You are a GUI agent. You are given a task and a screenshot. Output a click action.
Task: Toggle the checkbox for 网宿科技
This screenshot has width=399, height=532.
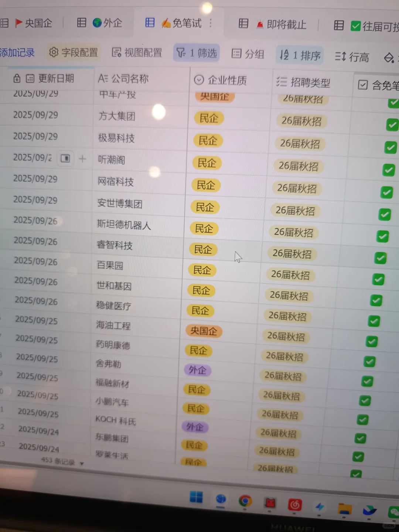point(387,192)
